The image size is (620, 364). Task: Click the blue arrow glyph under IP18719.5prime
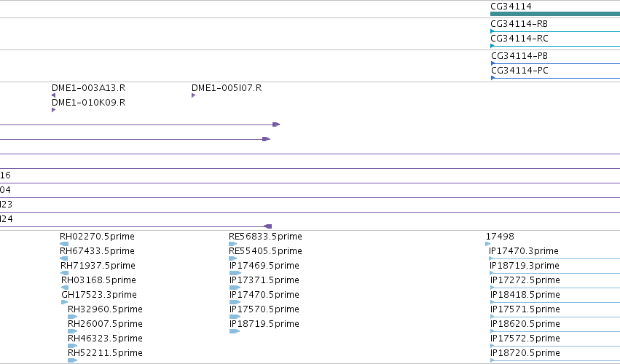pos(235,331)
